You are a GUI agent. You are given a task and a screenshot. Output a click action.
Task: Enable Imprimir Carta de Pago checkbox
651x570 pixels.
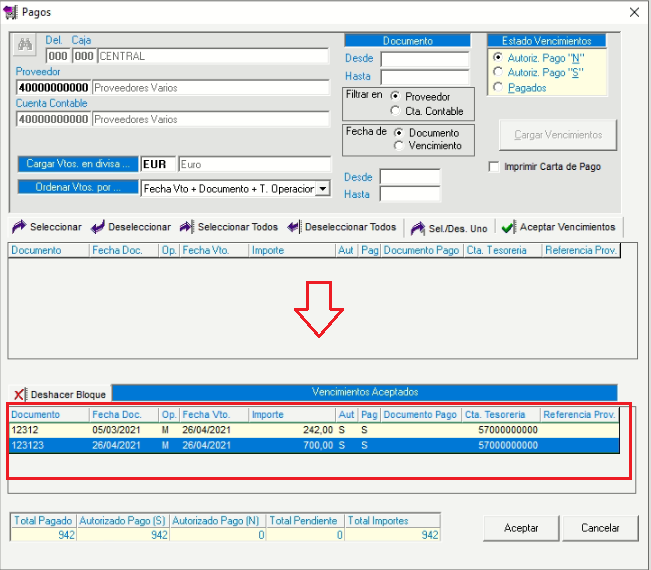pyautogui.click(x=494, y=167)
